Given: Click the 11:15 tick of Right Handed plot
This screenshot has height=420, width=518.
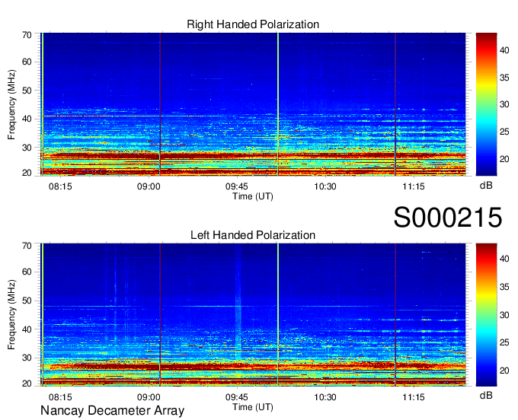Looking at the screenshot, I should [414, 186].
